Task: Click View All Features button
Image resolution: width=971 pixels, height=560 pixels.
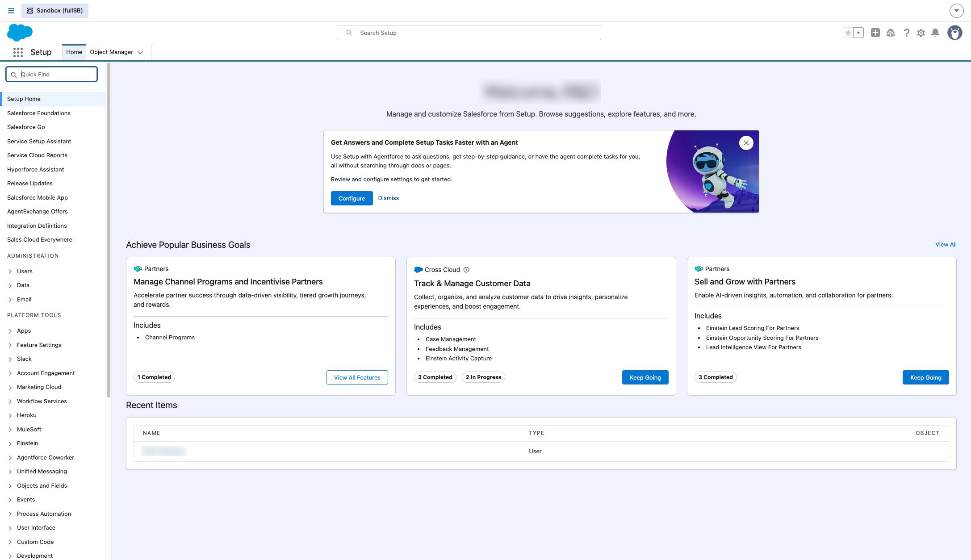Action: click(x=357, y=377)
